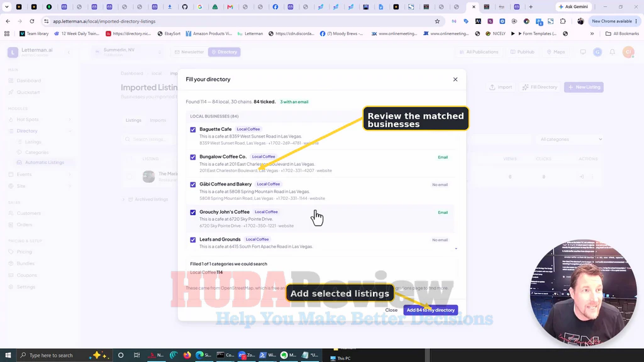Bookmark page with the star icon

(x=437, y=21)
